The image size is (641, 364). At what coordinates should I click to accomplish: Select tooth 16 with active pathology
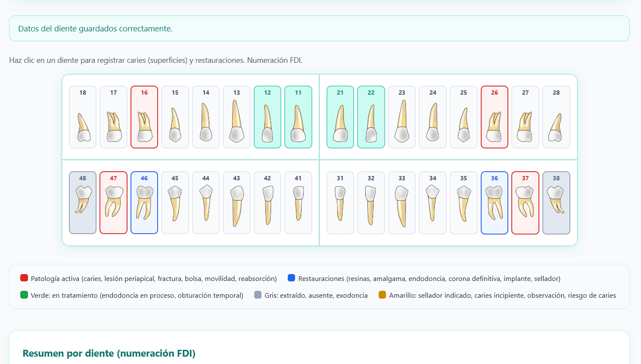click(x=144, y=117)
